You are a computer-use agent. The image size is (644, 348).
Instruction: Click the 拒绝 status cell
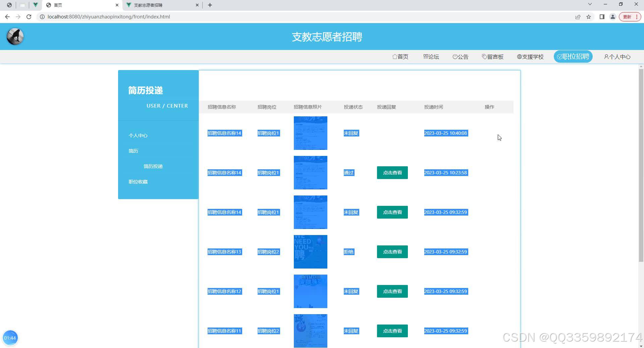coord(349,252)
